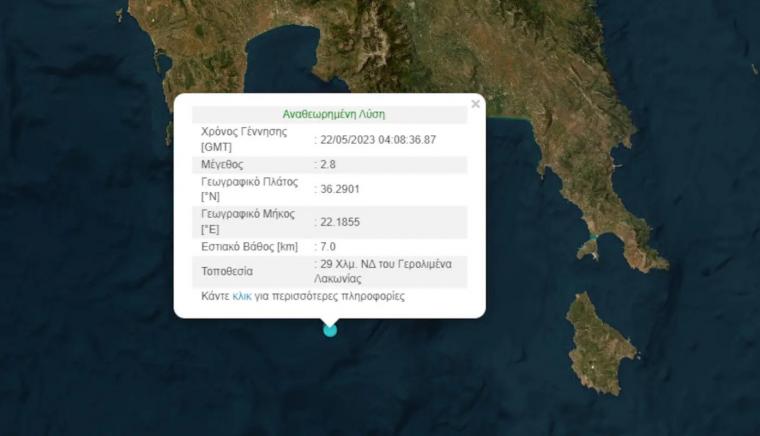Screen dimensions: 760x436
Task: Click the 'Χρόνος Γέννησης' label
Action: point(244,132)
